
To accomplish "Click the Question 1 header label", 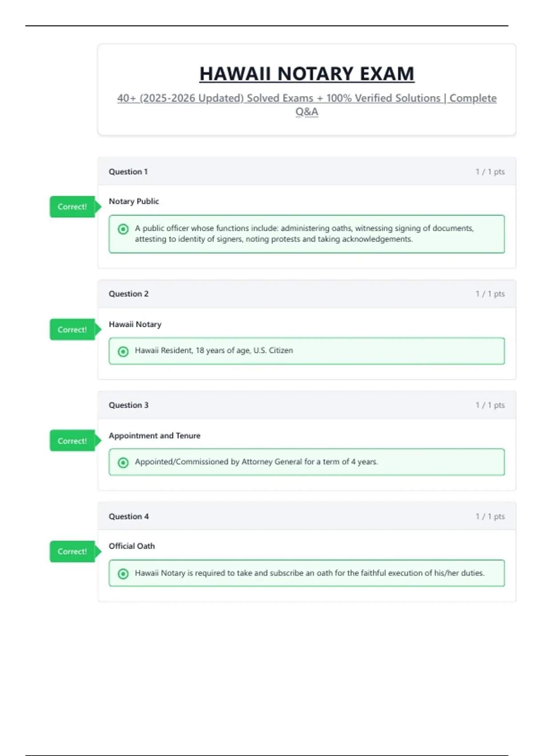I will pyautogui.click(x=128, y=172).
